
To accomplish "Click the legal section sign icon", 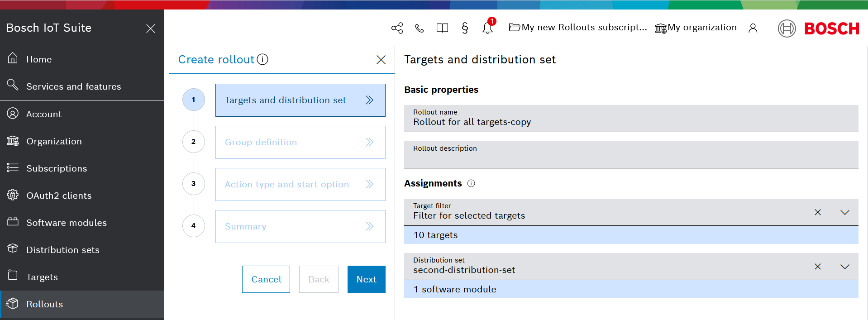I will pos(465,28).
